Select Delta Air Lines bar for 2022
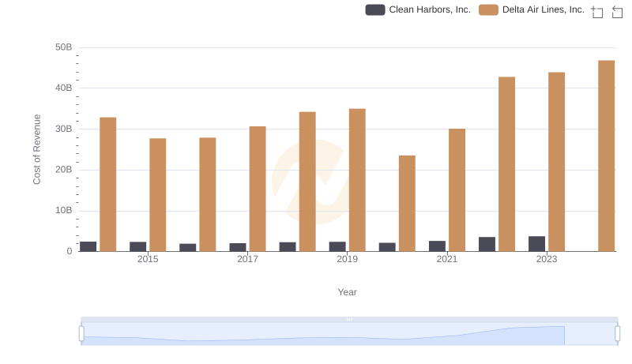The height and width of the screenshot is (364, 632). [x=506, y=164]
